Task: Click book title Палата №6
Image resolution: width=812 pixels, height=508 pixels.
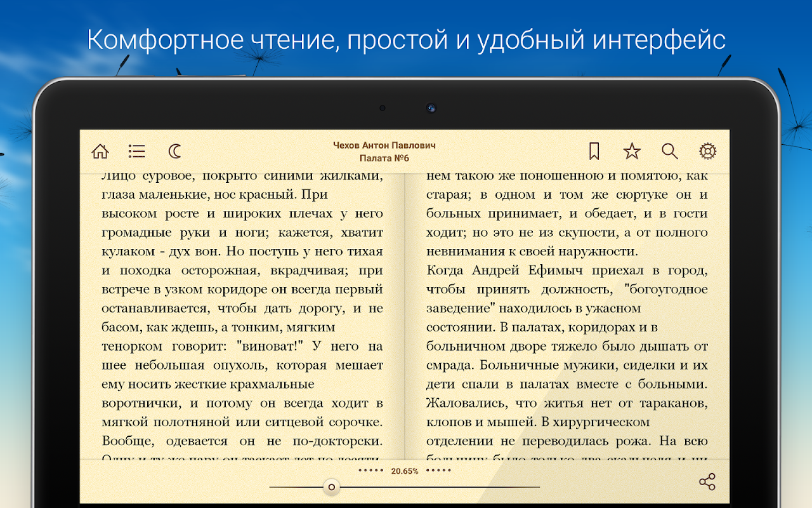Action: point(384,158)
